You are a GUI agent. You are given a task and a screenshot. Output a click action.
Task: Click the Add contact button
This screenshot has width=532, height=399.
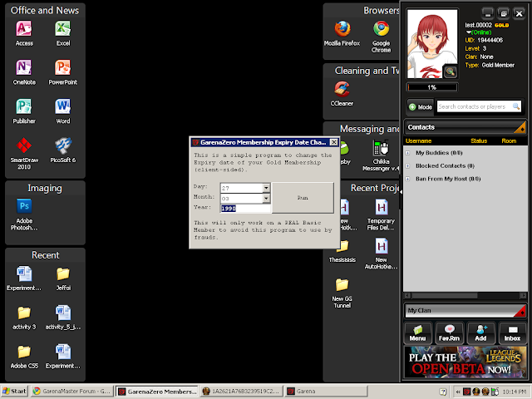[x=480, y=333]
